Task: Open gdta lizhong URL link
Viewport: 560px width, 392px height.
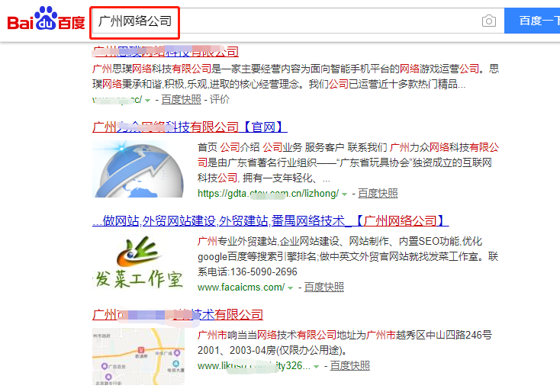Action: (268, 194)
